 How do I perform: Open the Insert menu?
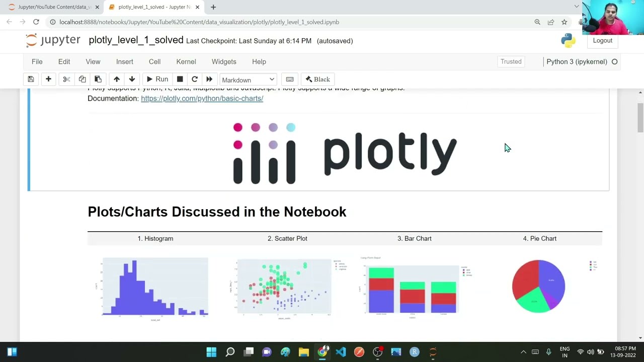[125, 61]
